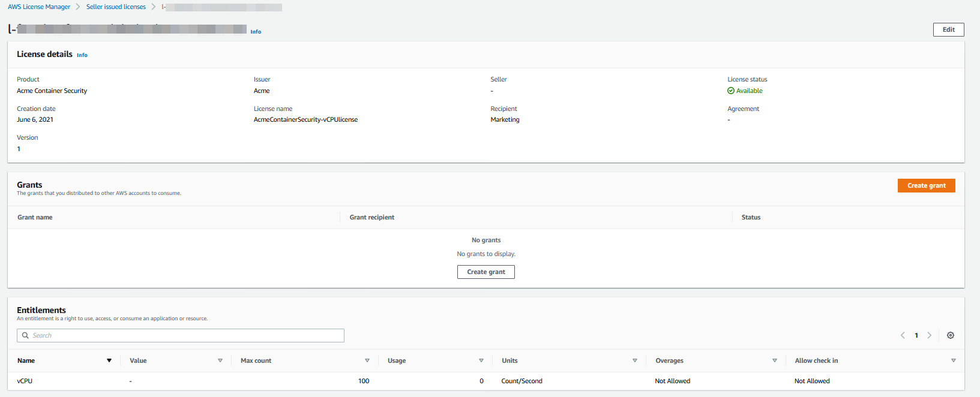This screenshot has height=397, width=980.
Task: Click the Count/Second units value
Action: coord(522,381)
